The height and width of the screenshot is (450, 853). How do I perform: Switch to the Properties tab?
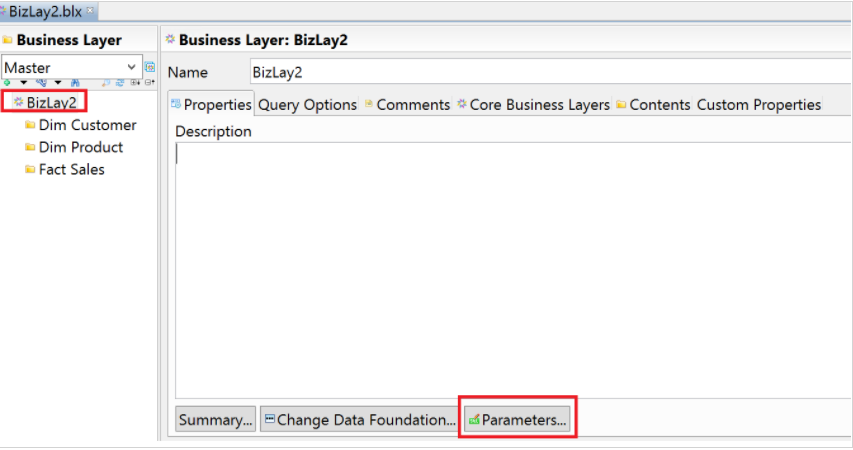[x=211, y=104]
